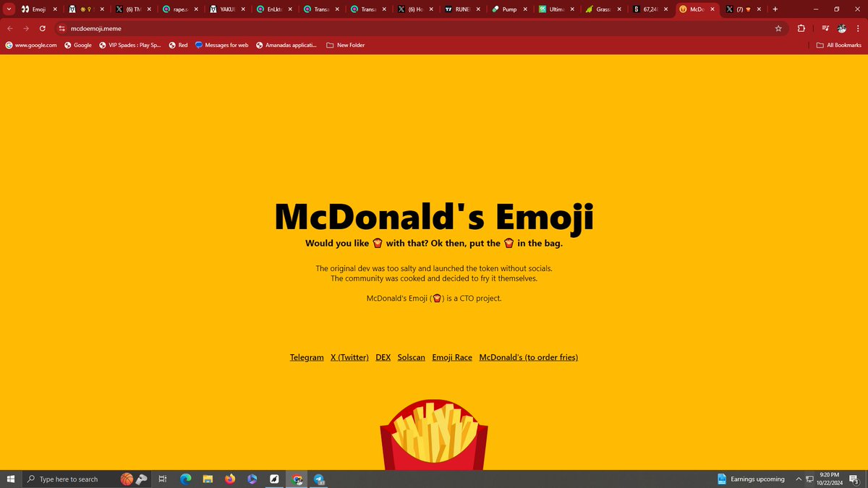868x488 pixels.
Task: Open the Emoji Race link
Action: tap(452, 357)
